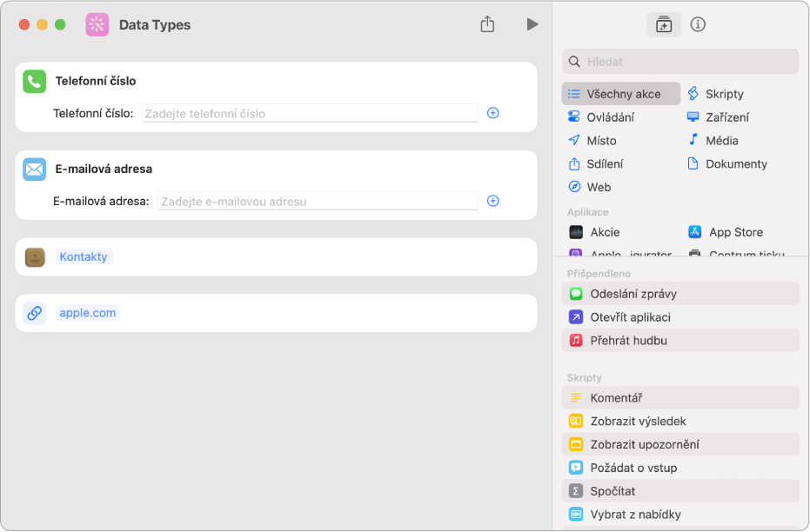Click the Přišpendleno section header
This screenshot has height=532, width=810.
click(x=599, y=274)
